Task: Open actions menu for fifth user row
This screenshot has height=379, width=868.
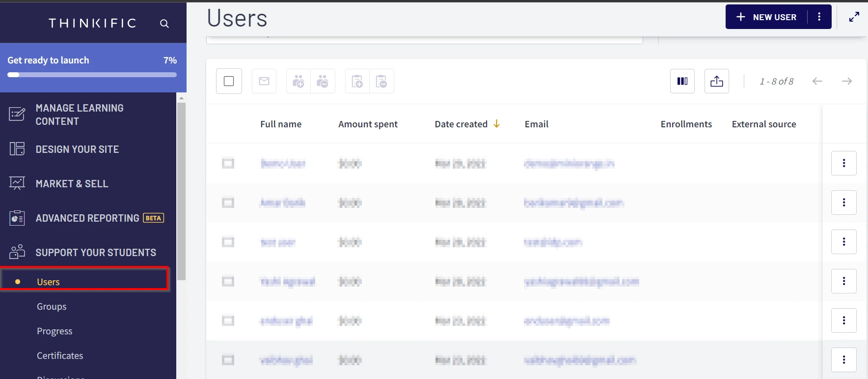Action: (x=844, y=321)
